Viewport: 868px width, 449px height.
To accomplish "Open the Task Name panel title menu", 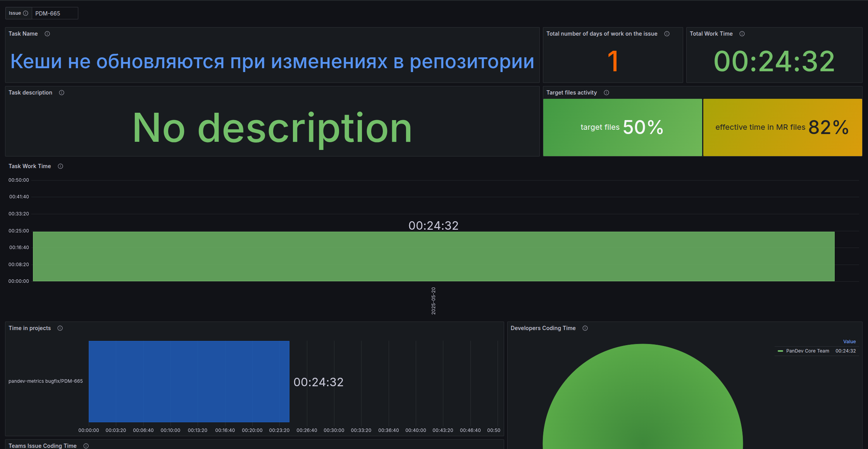I will coord(23,34).
